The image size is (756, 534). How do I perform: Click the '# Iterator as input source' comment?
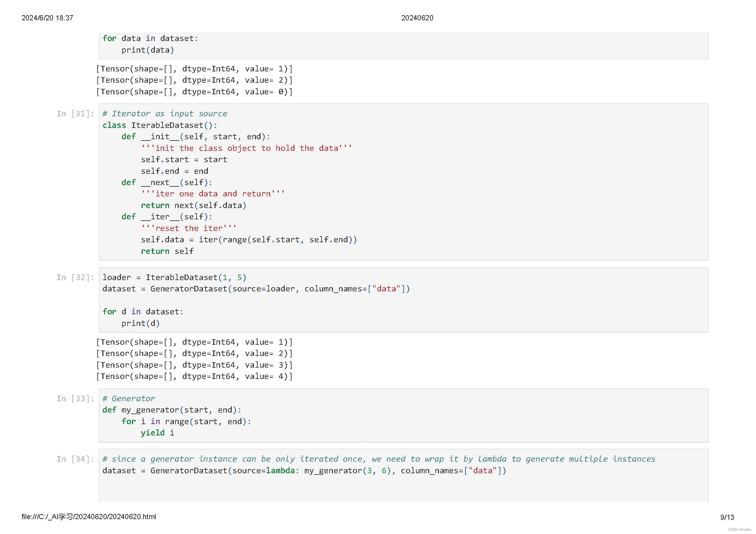[165, 113]
